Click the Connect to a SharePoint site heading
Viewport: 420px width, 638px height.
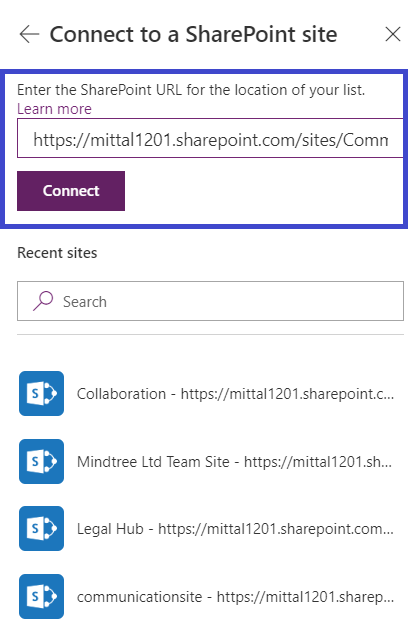193,34
